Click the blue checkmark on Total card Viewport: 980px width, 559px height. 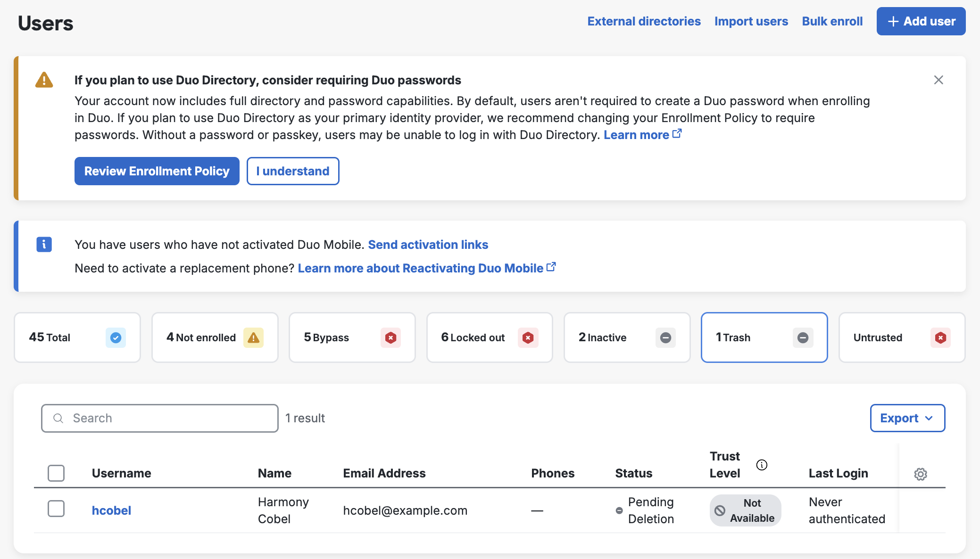[x=116, y=337]
